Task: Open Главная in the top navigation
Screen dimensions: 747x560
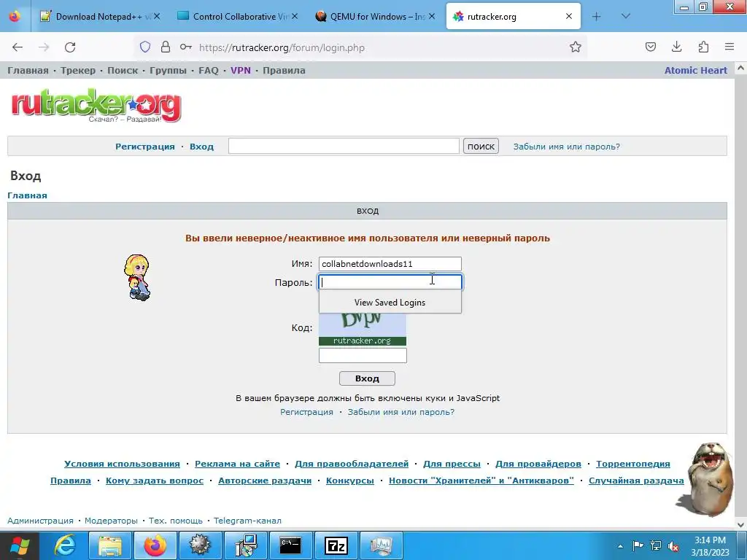Action: point(28,71)
